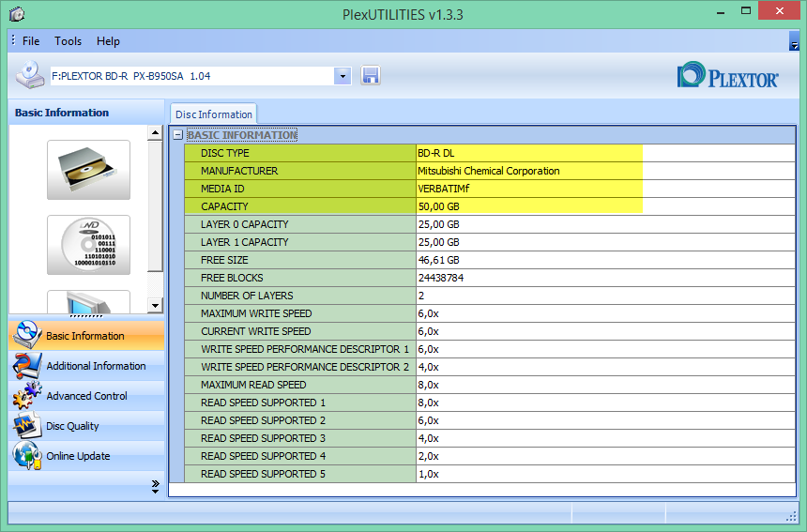
Task: Select READ SPEED SUPPORTED 1 row
Action: [x=490, y=403]
